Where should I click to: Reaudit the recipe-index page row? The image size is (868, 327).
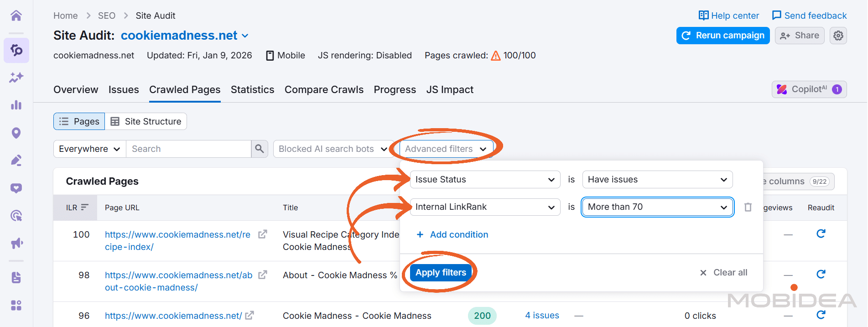pyautogui.click(x=821, y=234)
